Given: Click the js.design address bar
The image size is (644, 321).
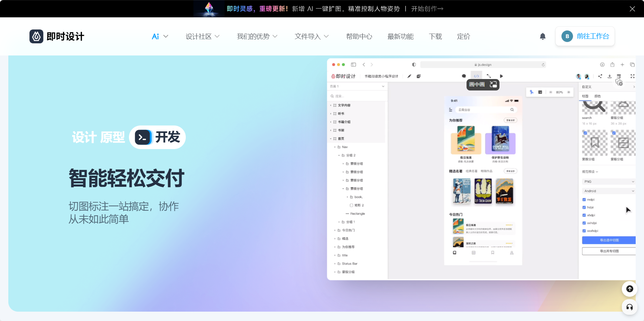Looking at the screenshot, I should pos(483,64).
